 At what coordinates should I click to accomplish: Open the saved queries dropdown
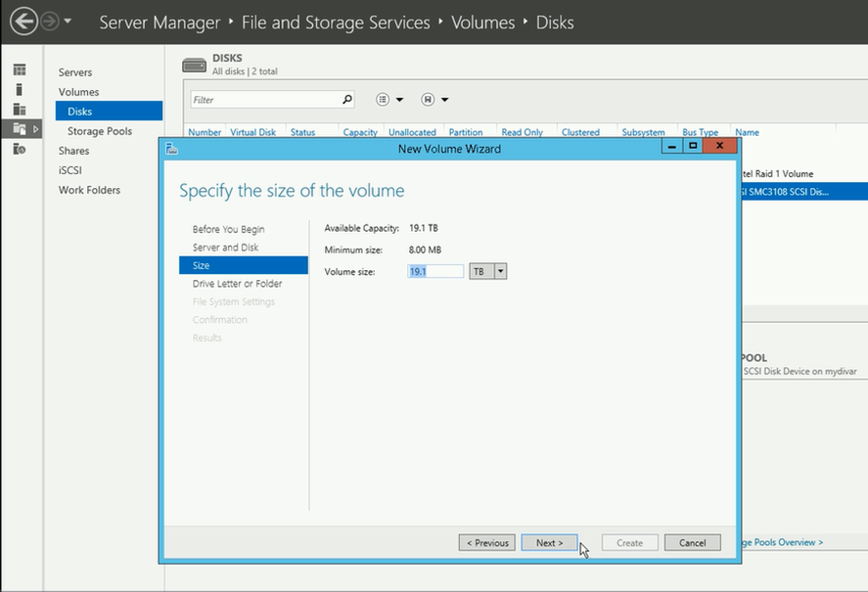click(434, 100)
